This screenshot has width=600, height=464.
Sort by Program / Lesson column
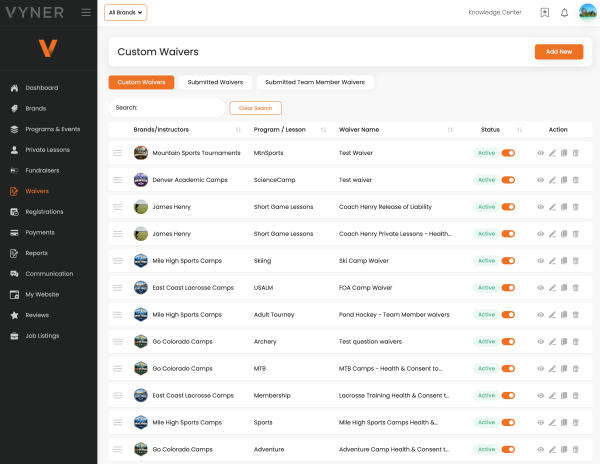click(323, 130)
